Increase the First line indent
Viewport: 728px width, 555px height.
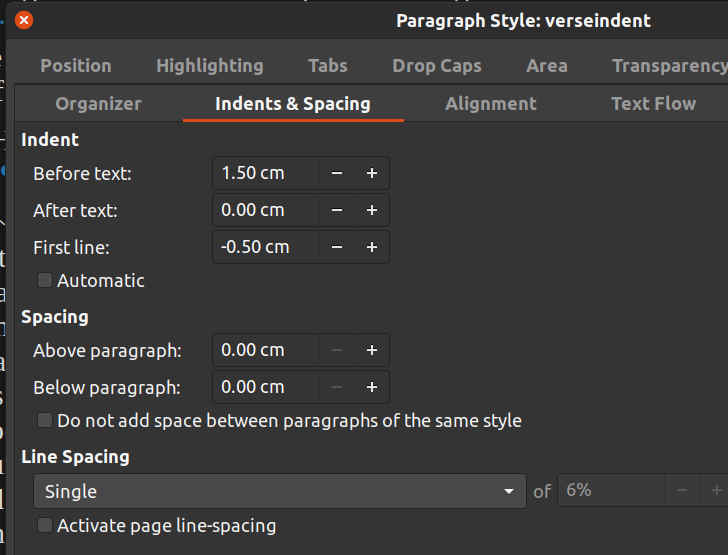tap(371, 247)
